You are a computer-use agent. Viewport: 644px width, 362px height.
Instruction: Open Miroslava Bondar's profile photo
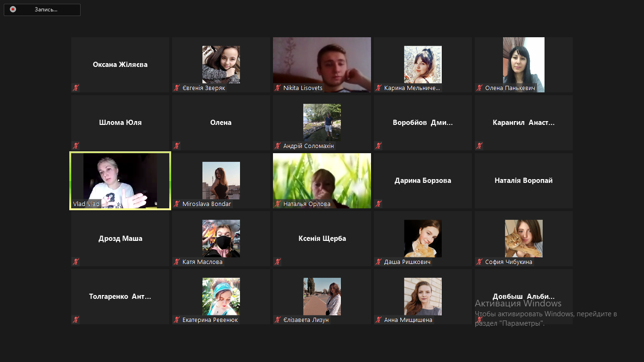click(221, 181)
